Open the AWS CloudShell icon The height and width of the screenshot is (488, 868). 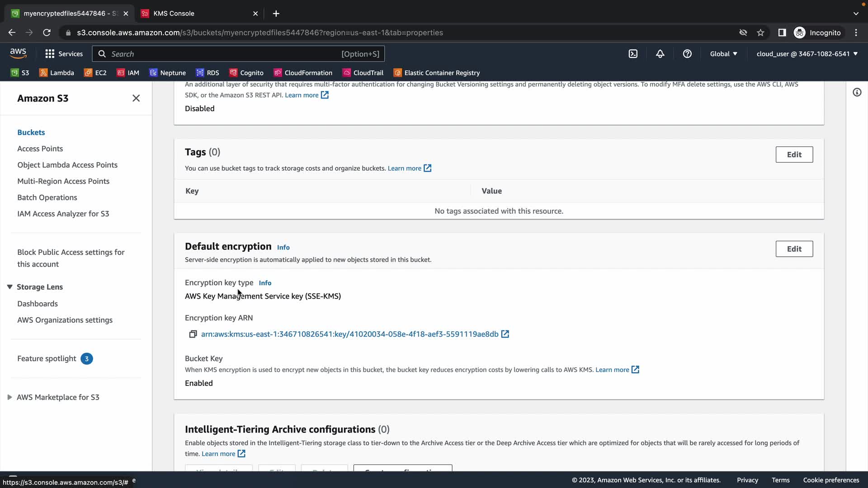click(633, 54)
